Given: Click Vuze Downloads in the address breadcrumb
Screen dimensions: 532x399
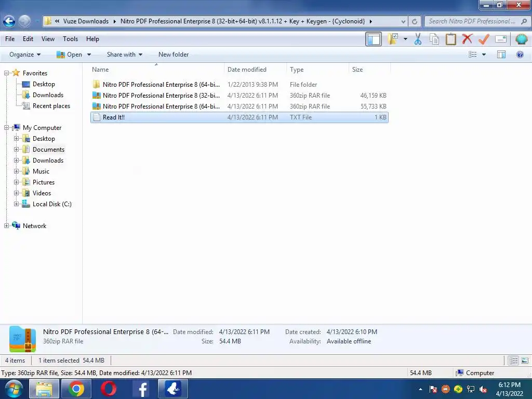Looking at the screenshot, I should click(86, 21).
